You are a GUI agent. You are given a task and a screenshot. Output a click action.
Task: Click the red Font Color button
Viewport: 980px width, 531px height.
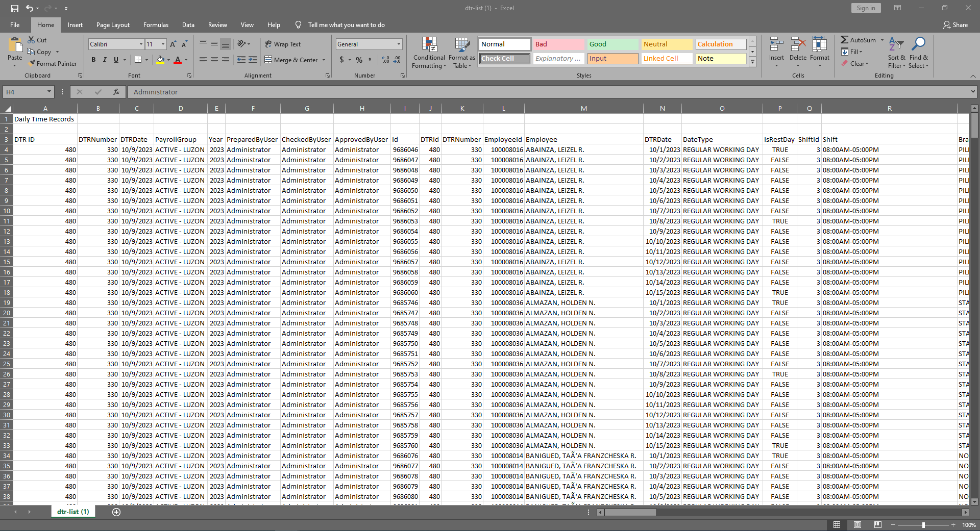(x=178, y=60)
